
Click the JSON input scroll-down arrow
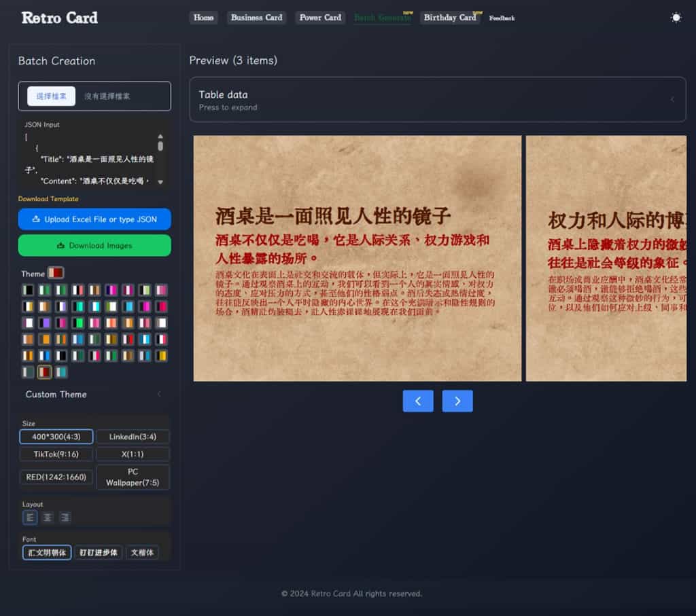click(160, 182)
